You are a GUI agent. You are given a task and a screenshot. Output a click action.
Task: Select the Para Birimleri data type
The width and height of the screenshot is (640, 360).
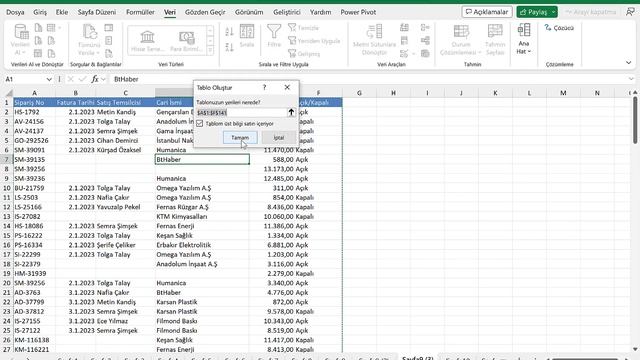pos(187,41)
